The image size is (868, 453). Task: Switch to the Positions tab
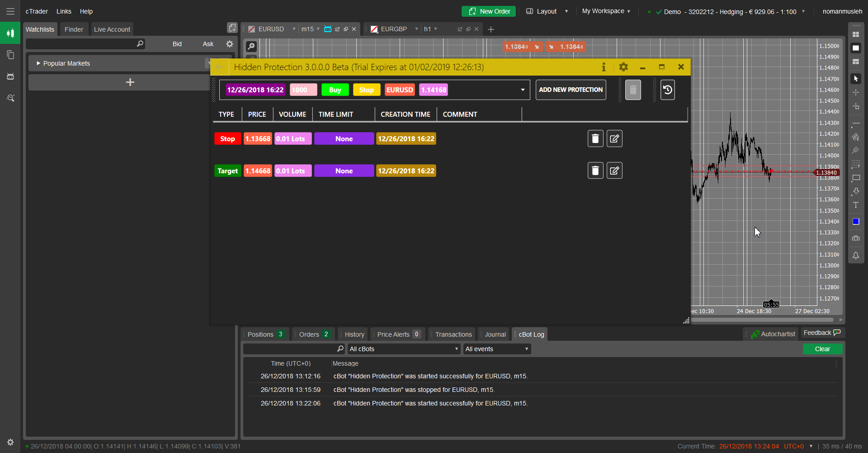tap(266, 334)
